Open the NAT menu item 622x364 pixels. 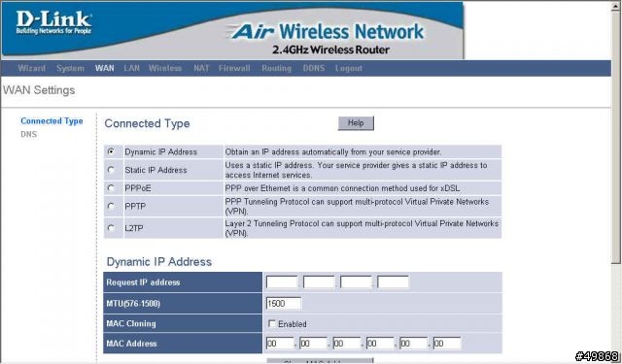pos(201,68)
